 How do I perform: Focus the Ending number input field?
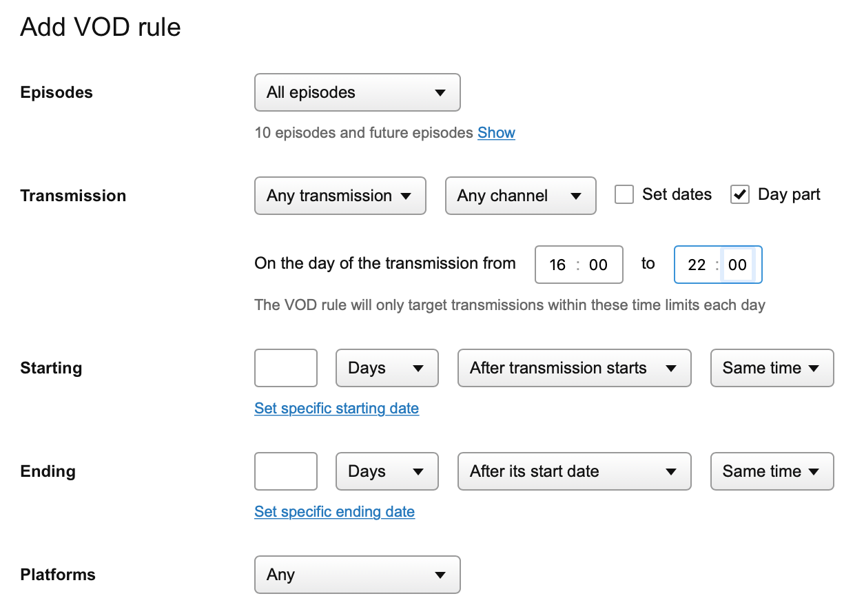pyautogui.click(x=286, y=471)
